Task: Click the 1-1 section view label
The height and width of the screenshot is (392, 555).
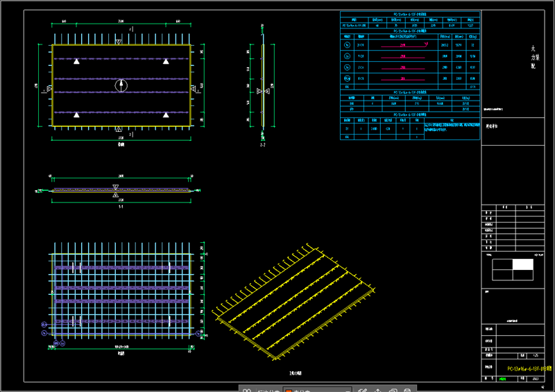Action: click(121, 207)
